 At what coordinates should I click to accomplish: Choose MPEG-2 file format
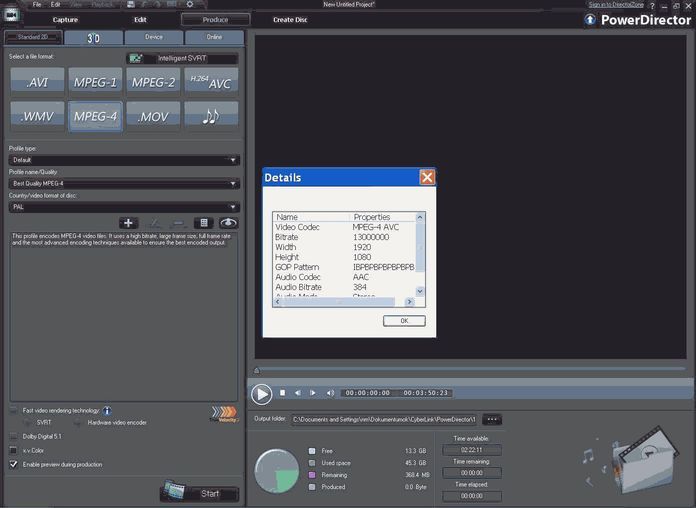pyautogui.click(x=153, y=82)
